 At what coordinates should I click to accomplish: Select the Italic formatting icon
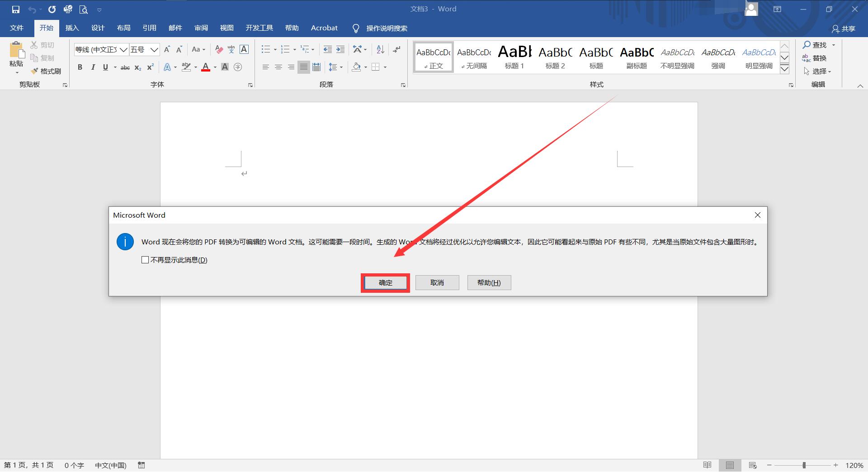[x=93, y=67]
